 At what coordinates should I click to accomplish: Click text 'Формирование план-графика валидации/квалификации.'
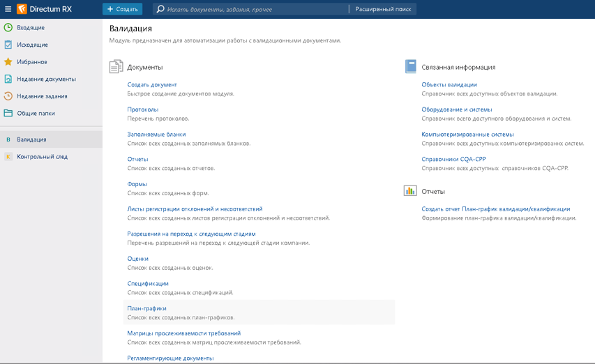pyautogui.click(x=499, y=218)
